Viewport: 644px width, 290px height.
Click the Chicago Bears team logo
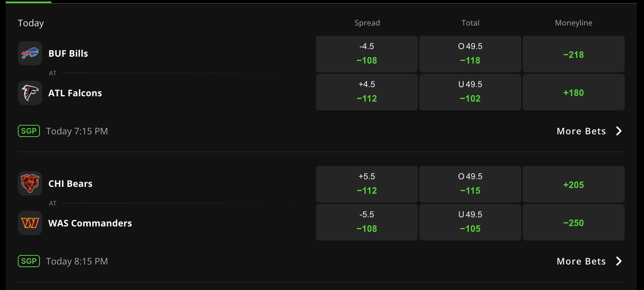click(x=30, y=183)
